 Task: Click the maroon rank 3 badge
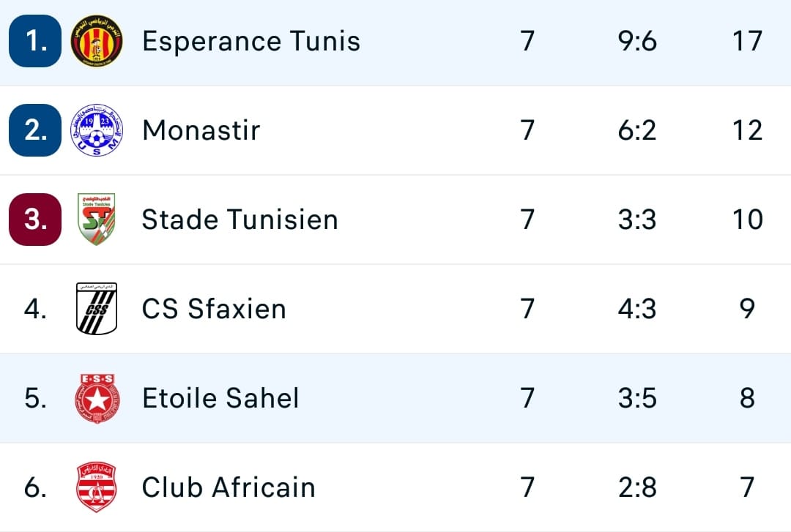click(35, 220)
